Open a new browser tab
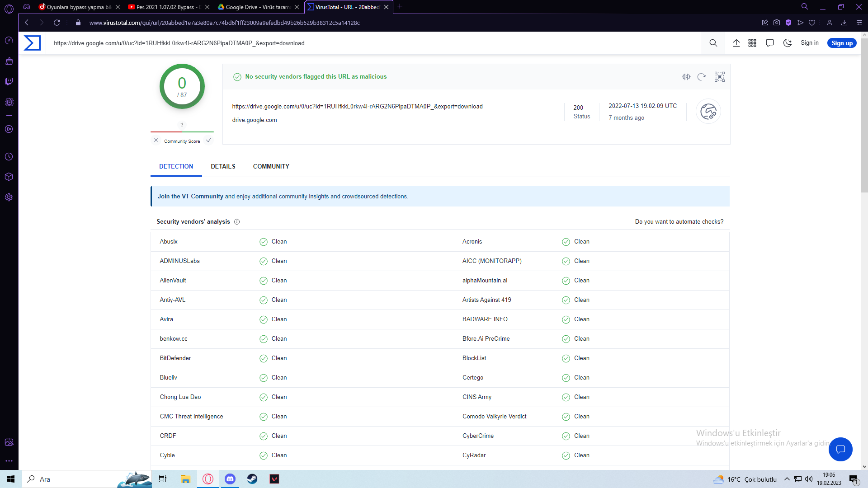This screenshot has width=868, height=488. point(400,7)
